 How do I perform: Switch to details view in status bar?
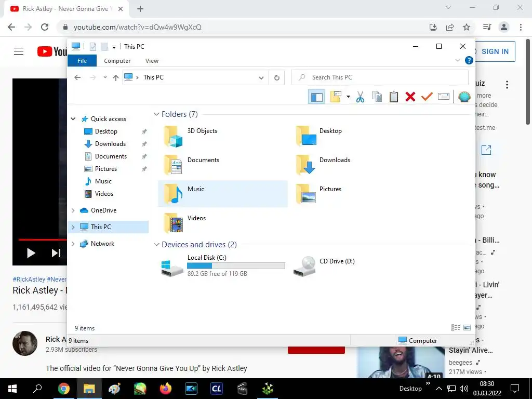point(455,327)
